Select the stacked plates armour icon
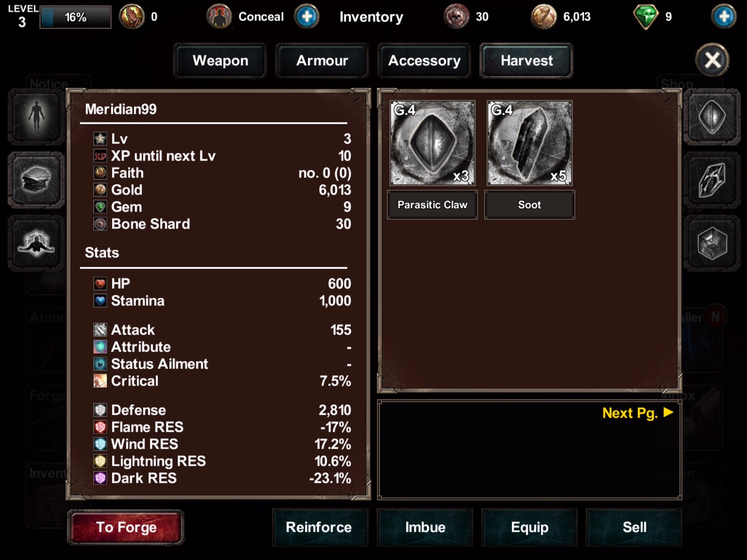Screen dimensions: 747x560 (36, 180)
